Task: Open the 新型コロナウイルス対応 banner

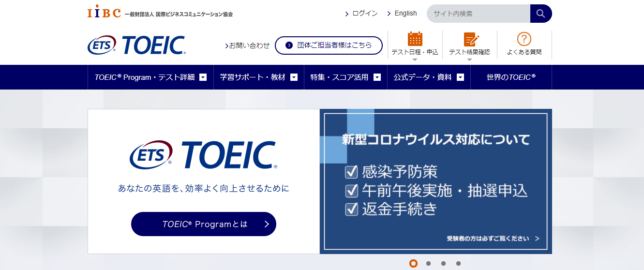Action: pos(436,181)
